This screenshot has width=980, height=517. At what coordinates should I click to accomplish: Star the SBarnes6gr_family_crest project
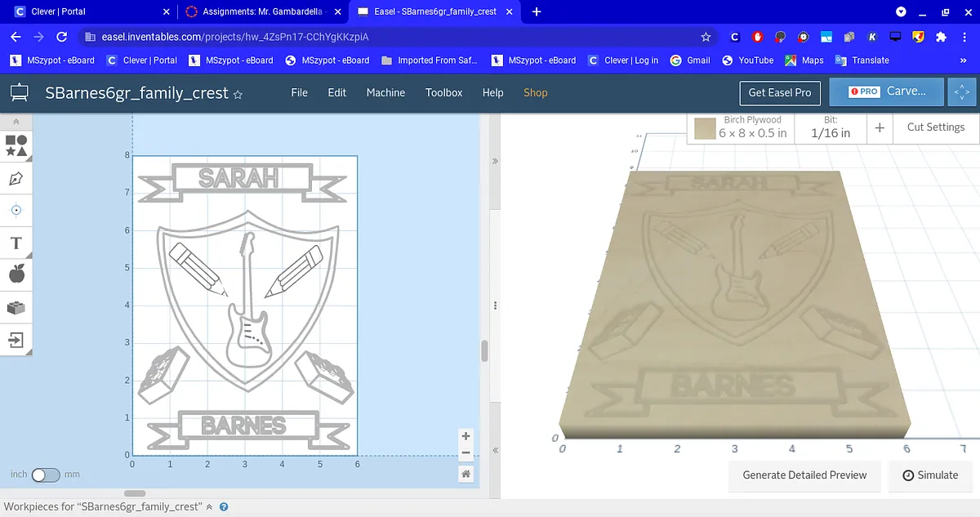click(x=238, y=95)
